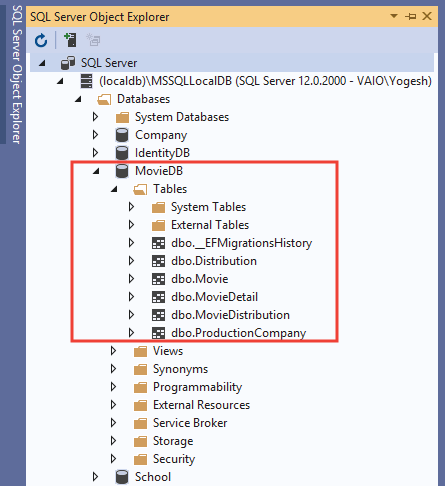Viewport: 445px width, 486px height.
Task: Select the vertical SQL Server Object Explorer tab
Action: point(17,75)
